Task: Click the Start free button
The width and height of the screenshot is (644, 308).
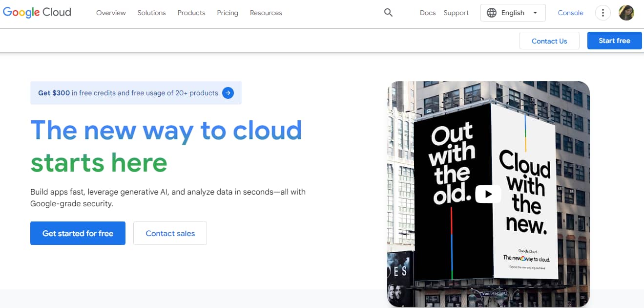Action: pos(614,41)
